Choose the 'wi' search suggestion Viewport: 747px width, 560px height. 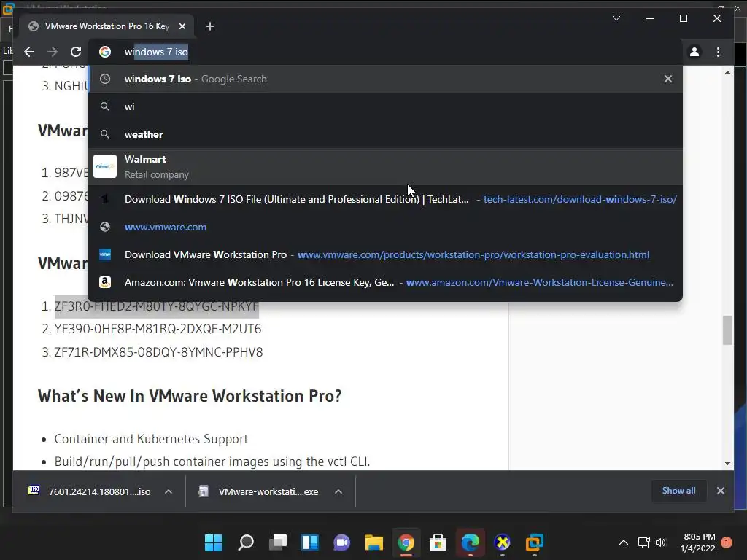[x=385, y=106]
